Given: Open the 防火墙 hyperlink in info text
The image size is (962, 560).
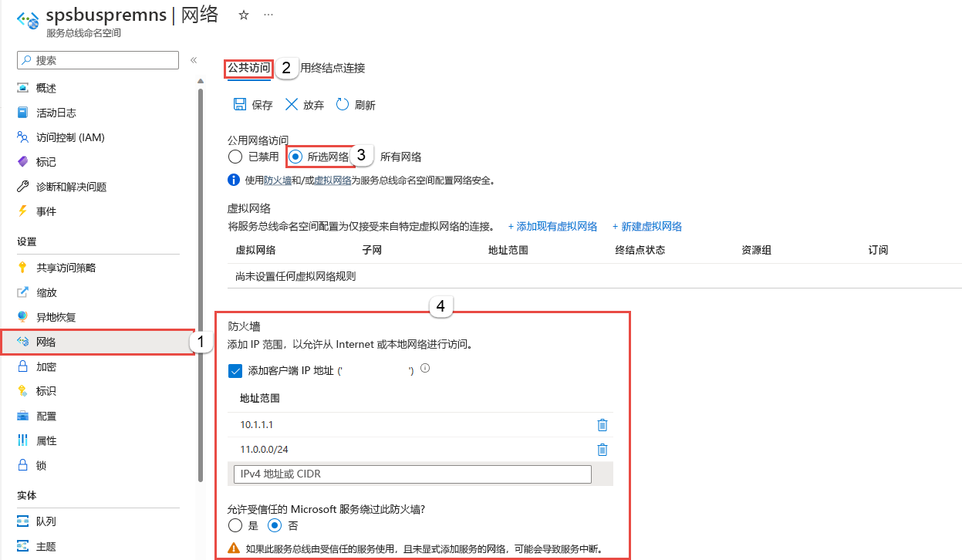Looking at the screenshot, I should click(x=278, y=180).
